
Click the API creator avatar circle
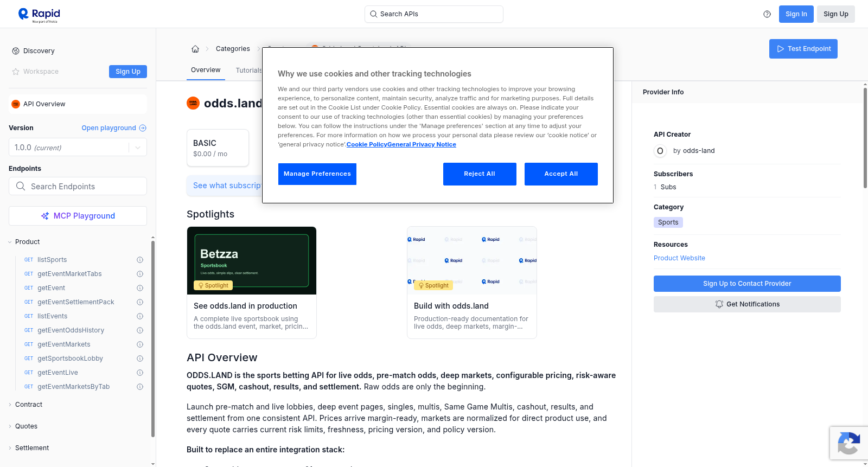tap(660, 151)
